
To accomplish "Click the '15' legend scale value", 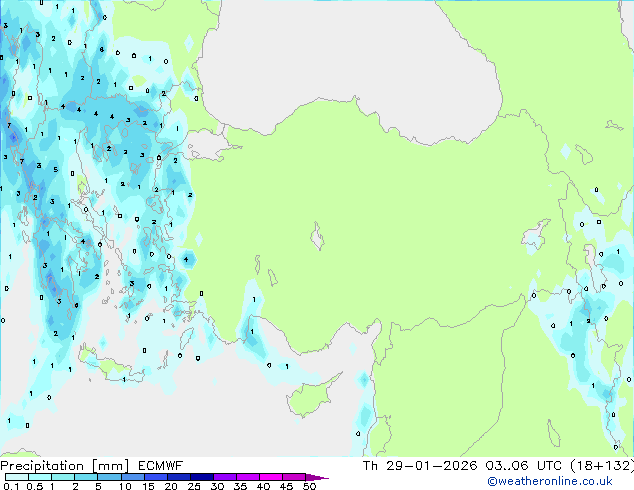I will [148, 486].
